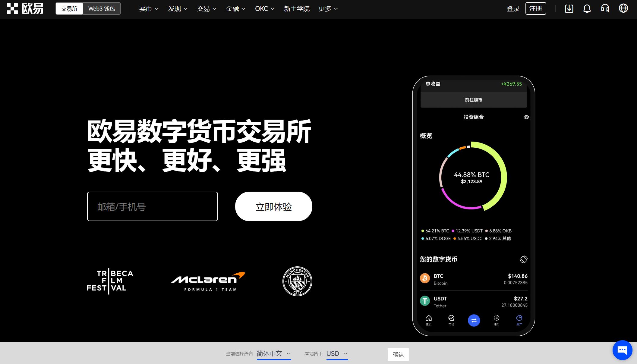The image size is (637, 364).
Task: Click the swap/exchange arrow icon
Action: (474, 320)
